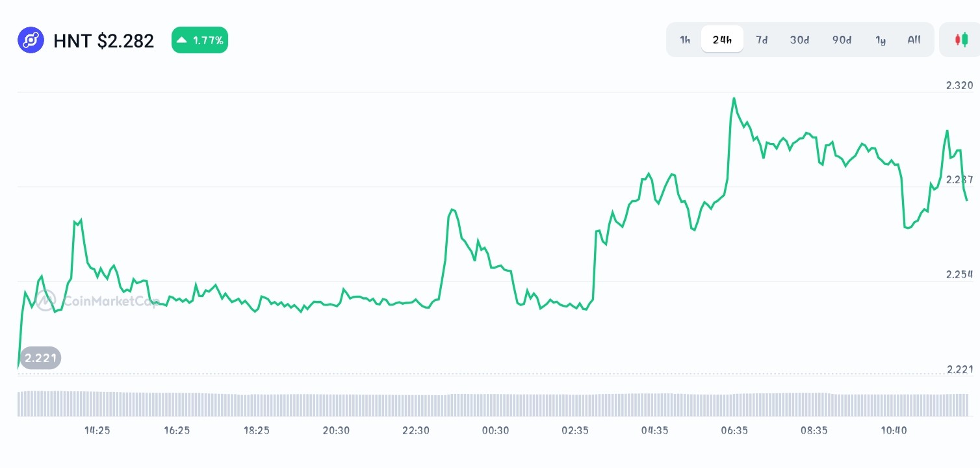Click the green up-arrow triangle icon
Image resolution: width=980 pixels, height=468 pixels.
pos(183,40)
